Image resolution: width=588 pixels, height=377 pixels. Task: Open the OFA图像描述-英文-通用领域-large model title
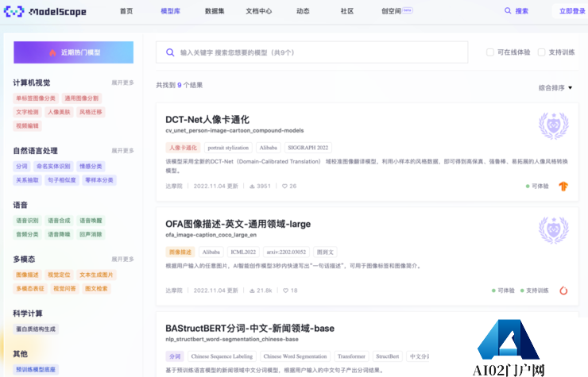pos(238,224)
